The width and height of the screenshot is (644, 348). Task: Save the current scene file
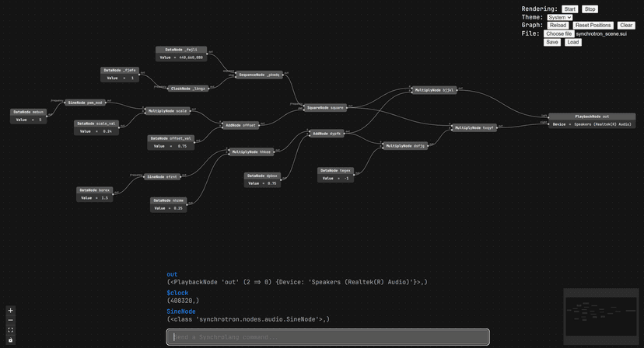pyautogui.click(x=552, y=42)
